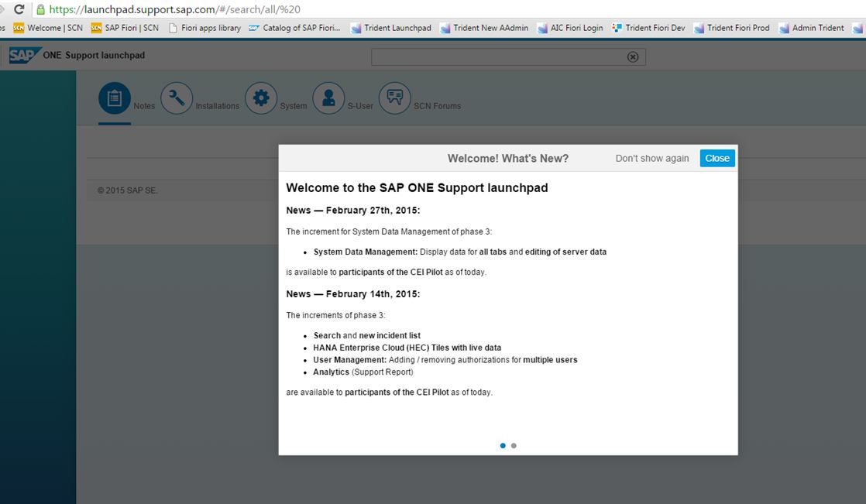866x504 pixels.
Task: Open the Fiori apps library bookmark
Action: pos(205,28)
